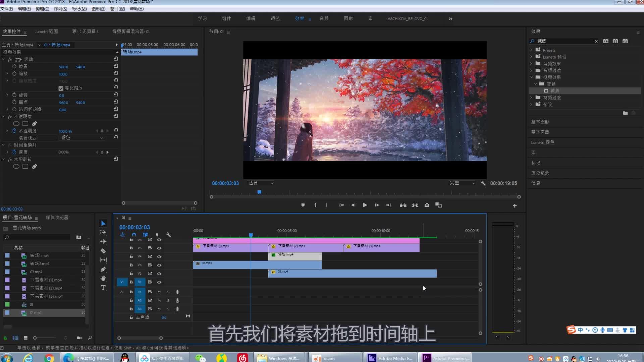Toggle the Position stopwatch animation
Image resolution: width=644 pixels, height=362 pixels.
(14, 66)
